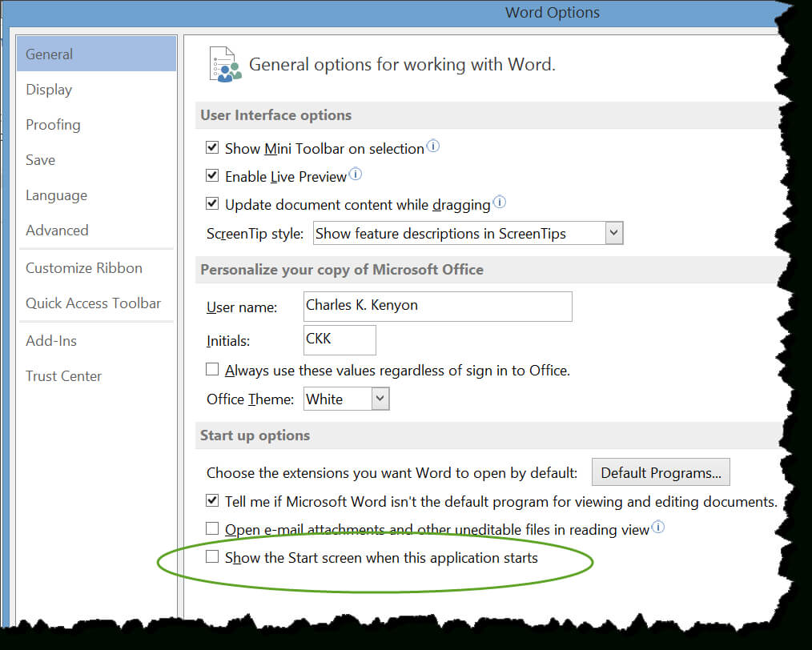Expand the Office Theme dropdown arrow
Viewport: 812px width, 650px height.
(x=380, y=399)
